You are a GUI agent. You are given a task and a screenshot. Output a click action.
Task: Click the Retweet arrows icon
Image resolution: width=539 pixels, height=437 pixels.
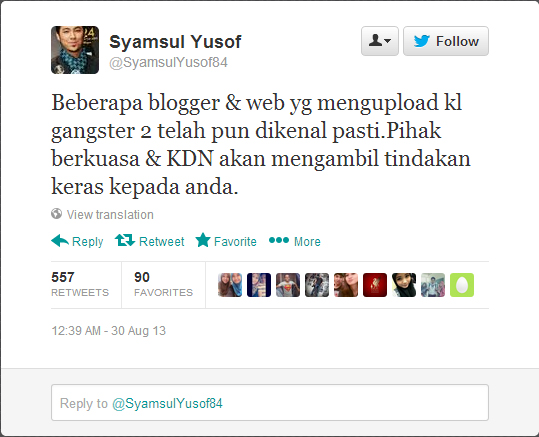(125, 240)
